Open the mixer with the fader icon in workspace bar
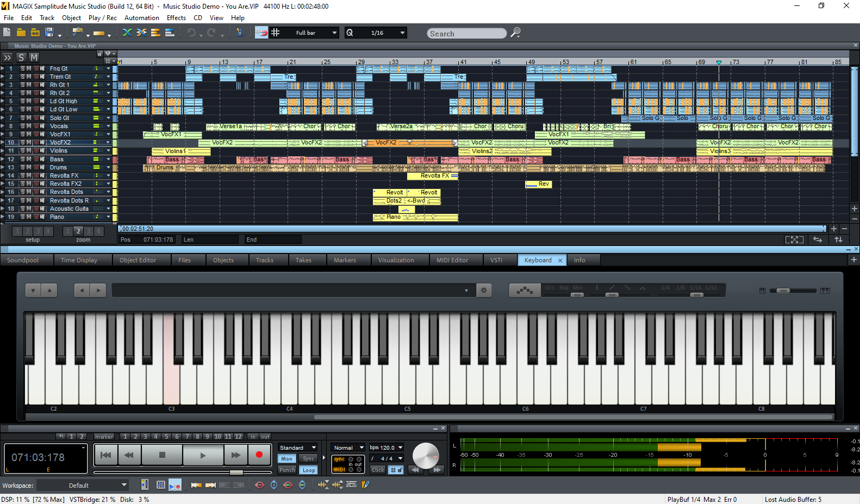This screenshot has height=504, width=860. [161, 485]
